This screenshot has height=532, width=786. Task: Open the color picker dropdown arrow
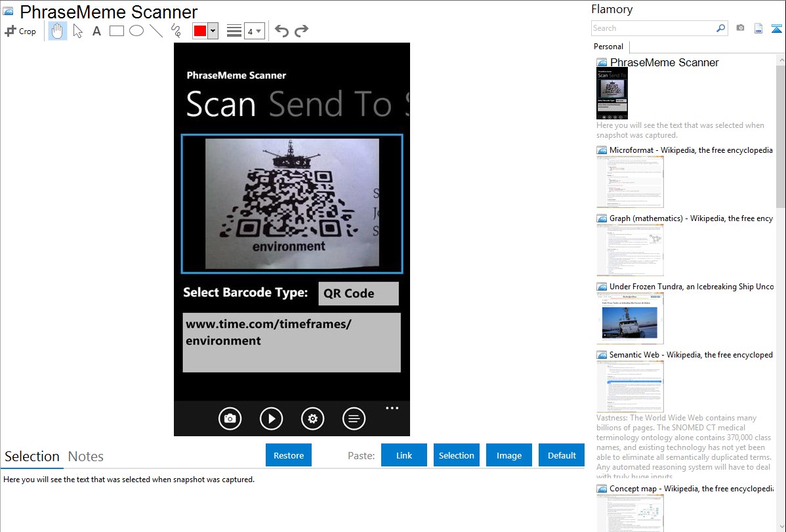[213, 31]
